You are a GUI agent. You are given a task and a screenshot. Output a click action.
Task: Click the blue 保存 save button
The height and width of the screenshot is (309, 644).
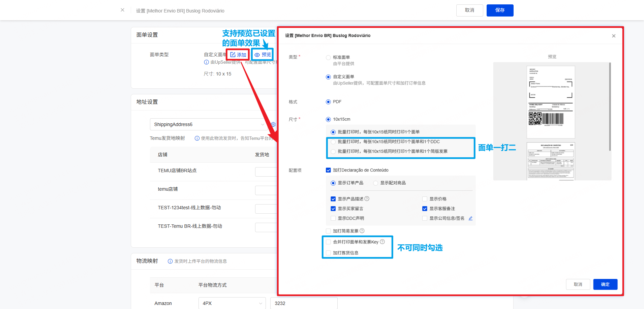point(500,10)
